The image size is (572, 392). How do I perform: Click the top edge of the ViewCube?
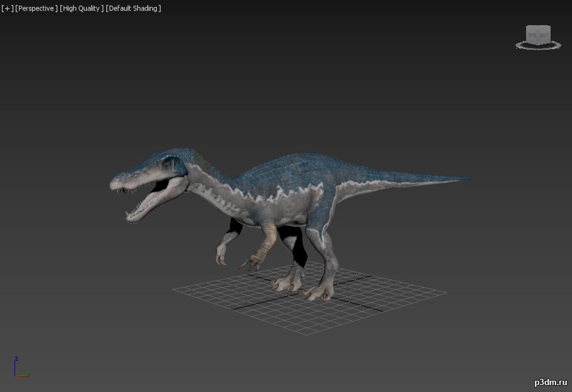(538, 27)
